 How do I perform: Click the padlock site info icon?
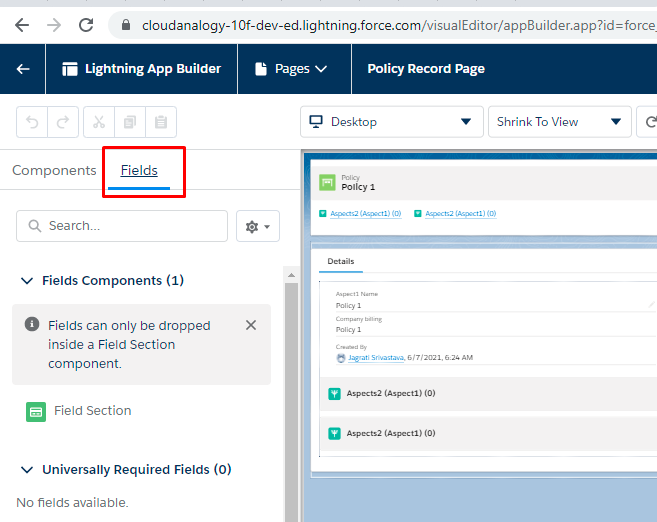pyautogui.click(x=125, y=25)
